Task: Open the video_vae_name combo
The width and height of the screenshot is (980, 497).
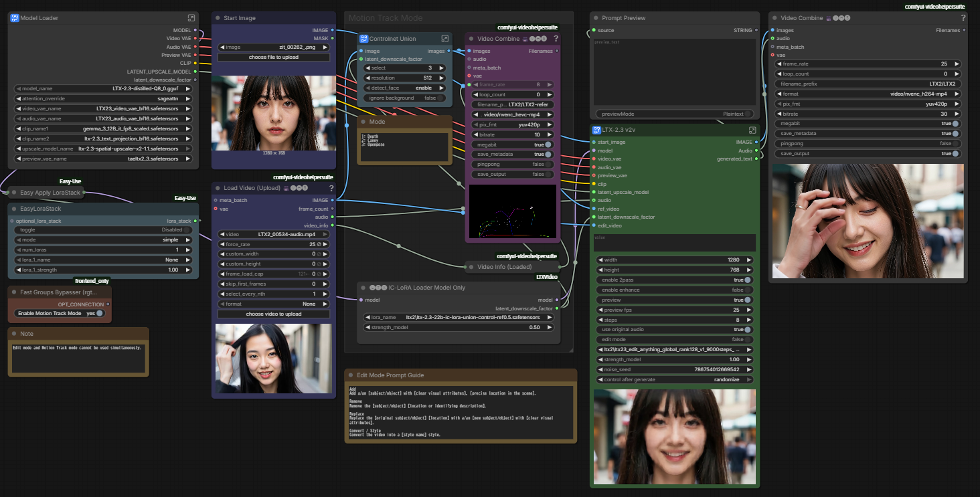Action: [103, 108]
